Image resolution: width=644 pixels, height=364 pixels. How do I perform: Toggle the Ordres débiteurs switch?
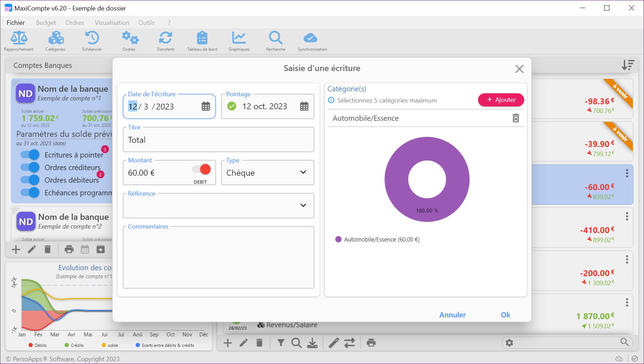[x=30, y=180]
